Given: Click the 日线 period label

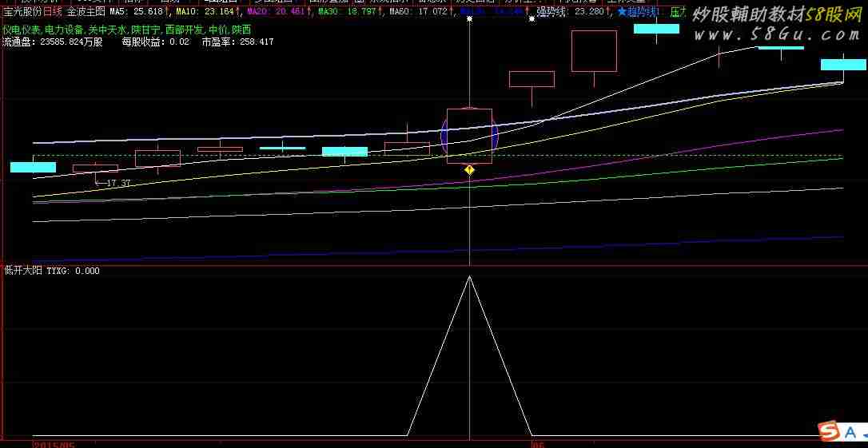Looking at the screenshot, I should [x=53, y=11].
